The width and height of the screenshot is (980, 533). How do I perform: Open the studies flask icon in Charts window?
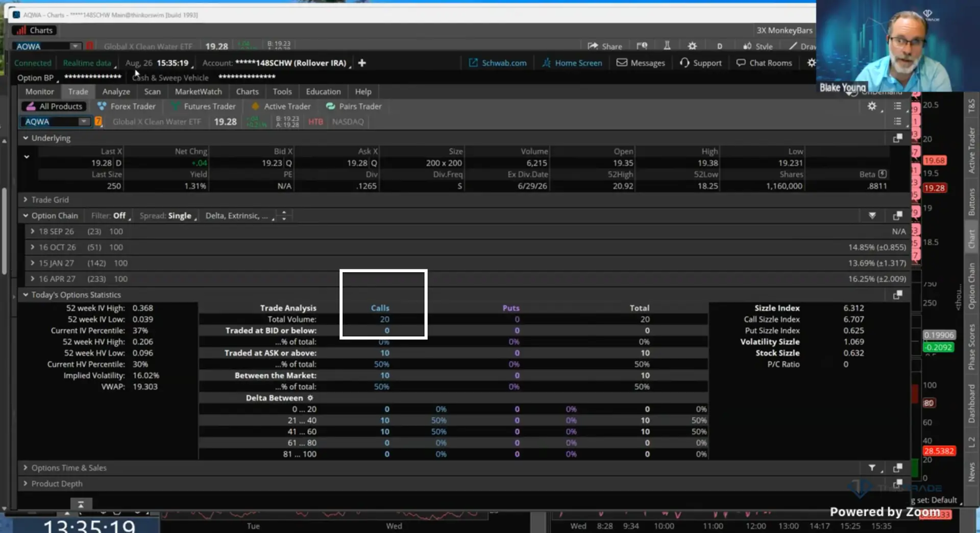(x=667, y=46)
